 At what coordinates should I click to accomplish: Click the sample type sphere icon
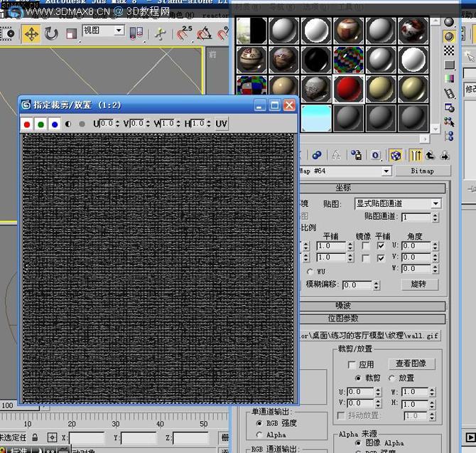(449, 22)
